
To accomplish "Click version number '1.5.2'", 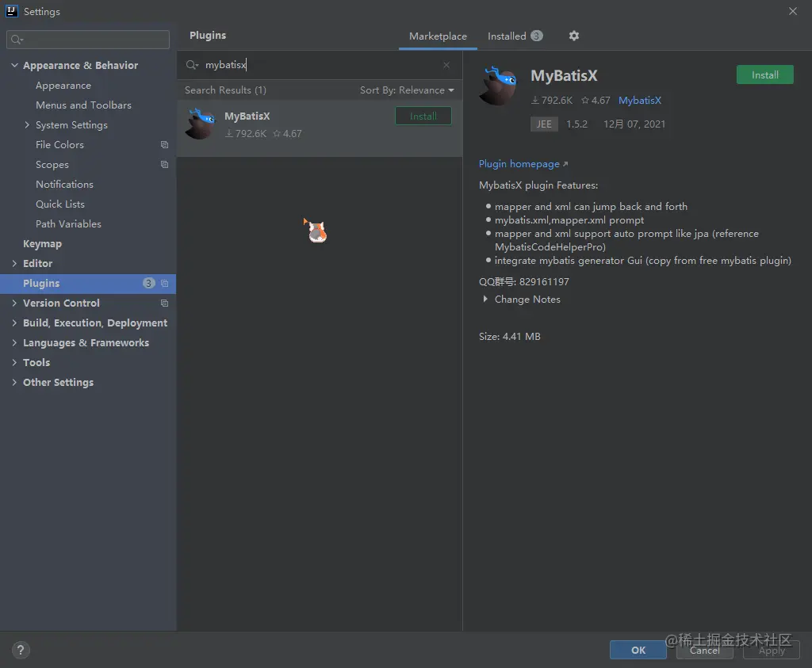I will [577, 124].
